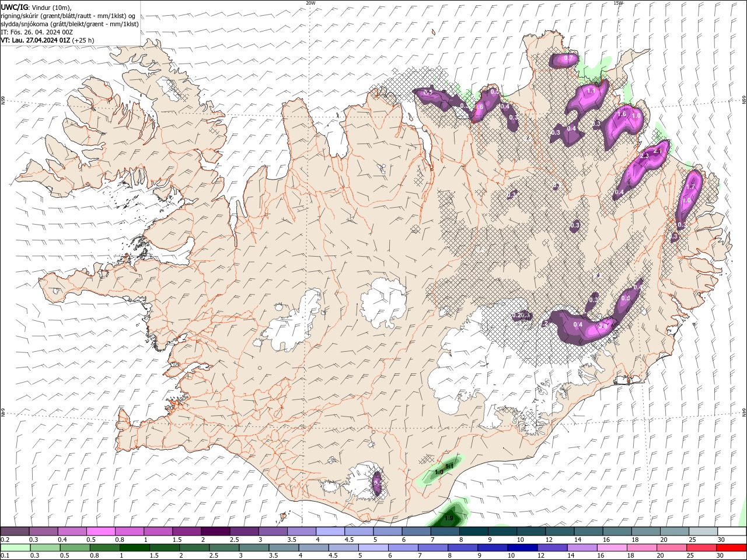Screen dimensions: 747x560
Task: Click the 'slydda/snjókoma' legend description line
Action: [70, 24]
